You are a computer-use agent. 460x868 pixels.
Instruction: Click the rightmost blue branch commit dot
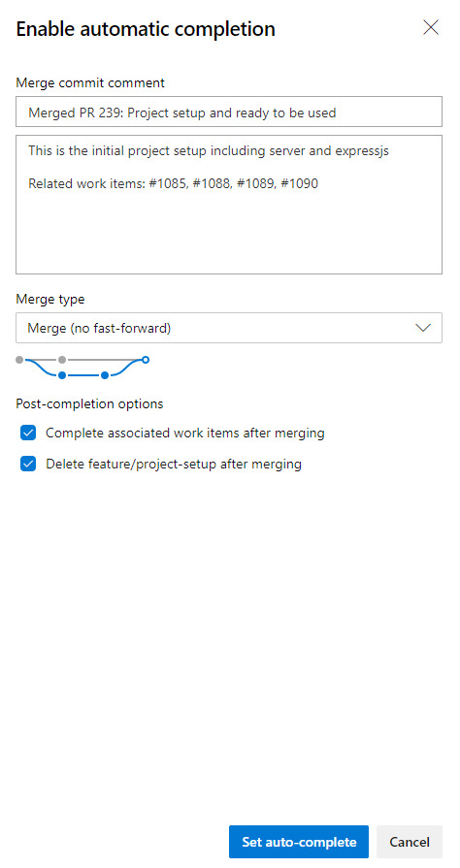pos(104,375)
